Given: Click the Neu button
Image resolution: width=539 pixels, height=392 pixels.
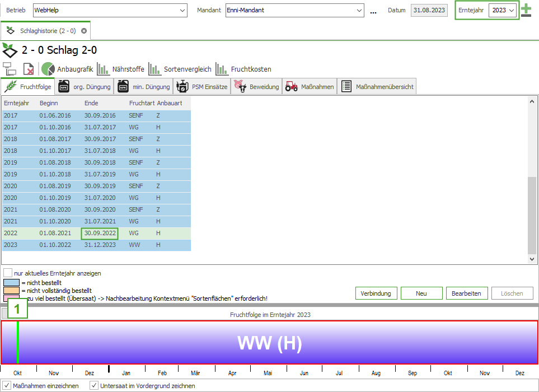Looking at the screenshot, I should coord(421,293).
